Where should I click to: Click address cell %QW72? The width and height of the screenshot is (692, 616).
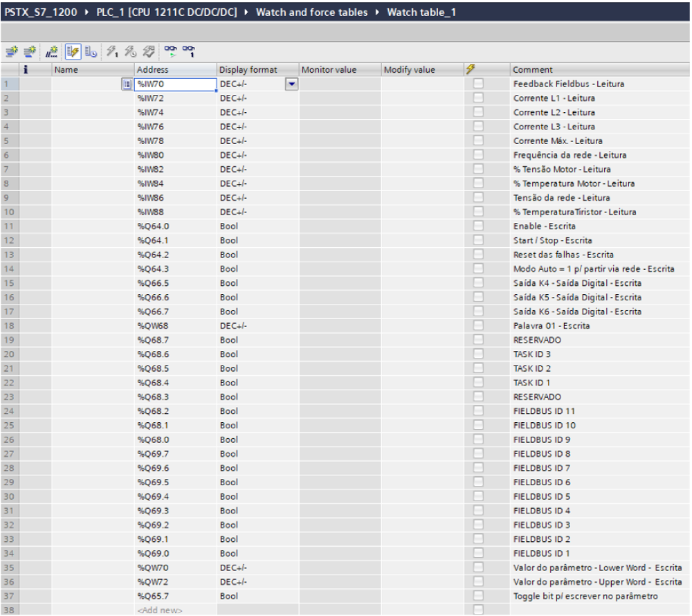pos(175,581)
